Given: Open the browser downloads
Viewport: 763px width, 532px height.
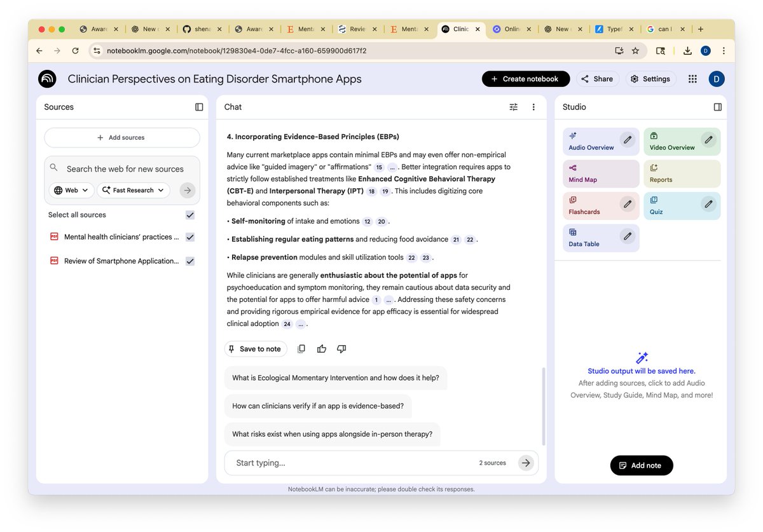Looking at the screenshot, I should 687,51.
